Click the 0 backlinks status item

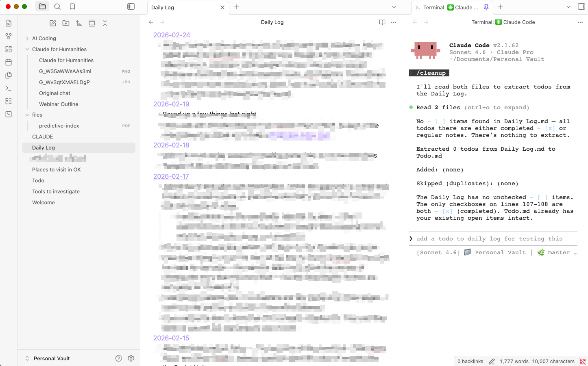(x=470, y=362)
